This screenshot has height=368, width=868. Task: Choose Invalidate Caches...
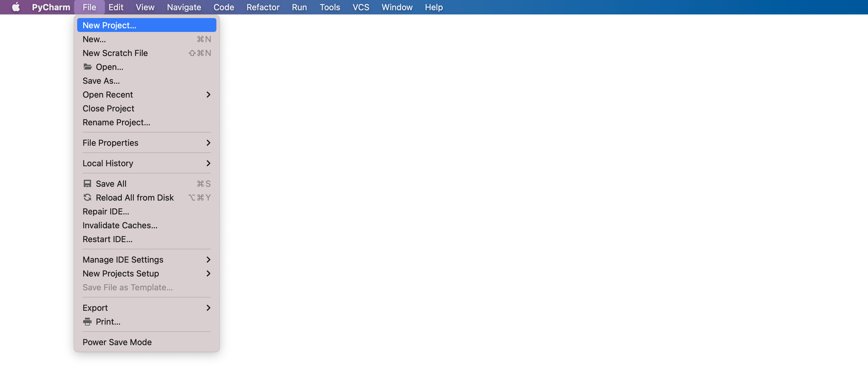(146, 225)
